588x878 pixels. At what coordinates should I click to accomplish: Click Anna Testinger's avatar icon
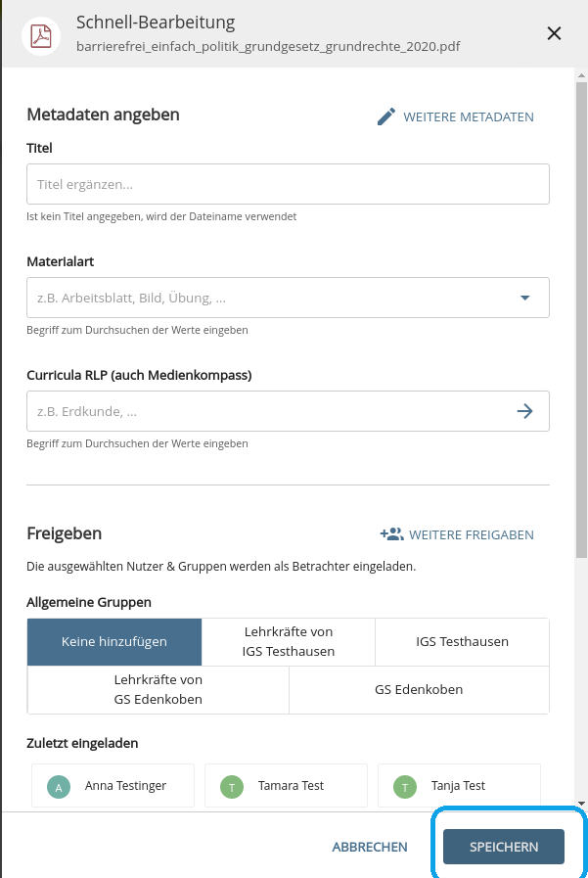point(59,787)
